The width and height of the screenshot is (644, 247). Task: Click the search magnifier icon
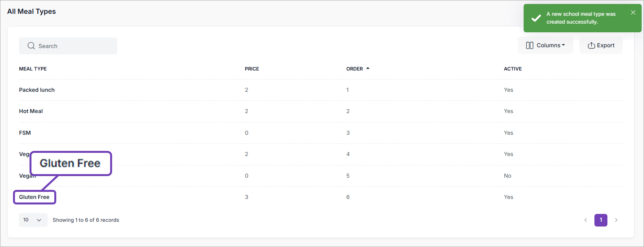31,46
